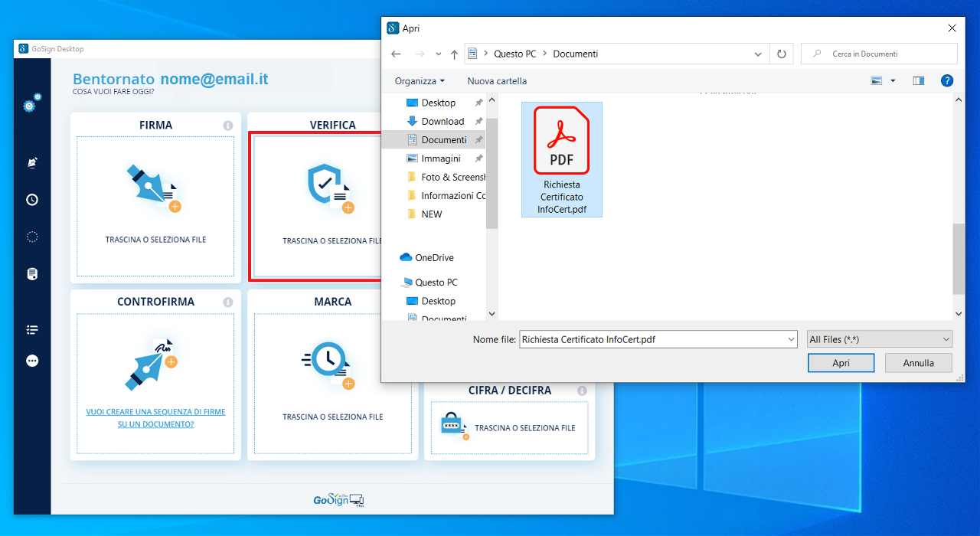
Task: Click the CONTROFIRMA pen icon
Action: pyautogui.click(x=152, y=363)
